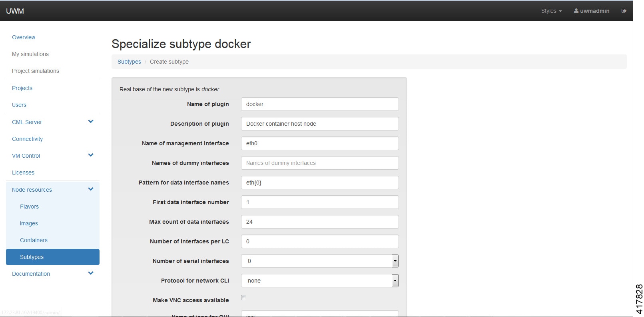Screen dimensions: 644x317
Task: Open Documentation sidebar item
Action: [31, 274]
